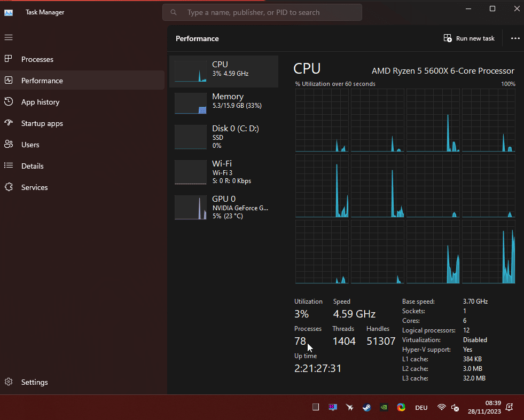Select the GPU 0 NVIDIA item
The width and height of the screenshot is (524, 420).
224,207
